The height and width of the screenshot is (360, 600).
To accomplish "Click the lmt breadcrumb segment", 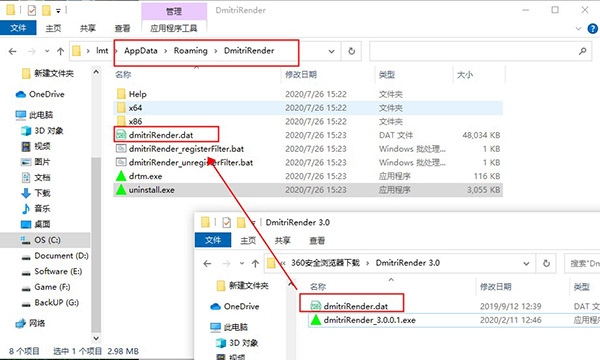I will click(102, 50).
